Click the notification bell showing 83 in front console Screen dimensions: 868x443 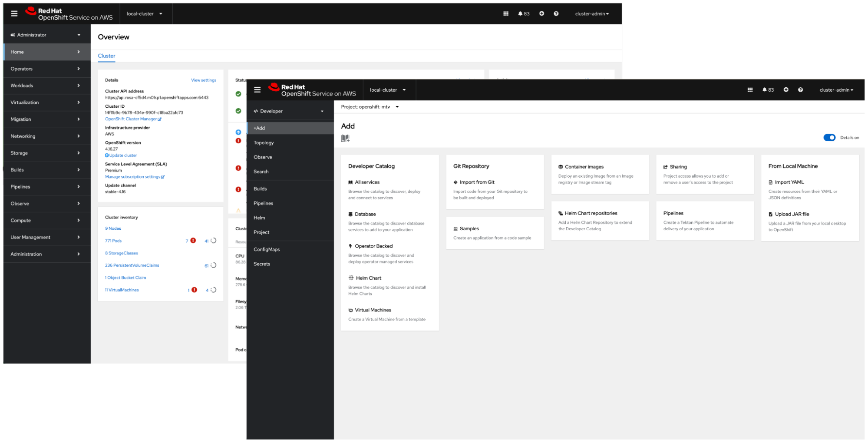tap(767, 90)
